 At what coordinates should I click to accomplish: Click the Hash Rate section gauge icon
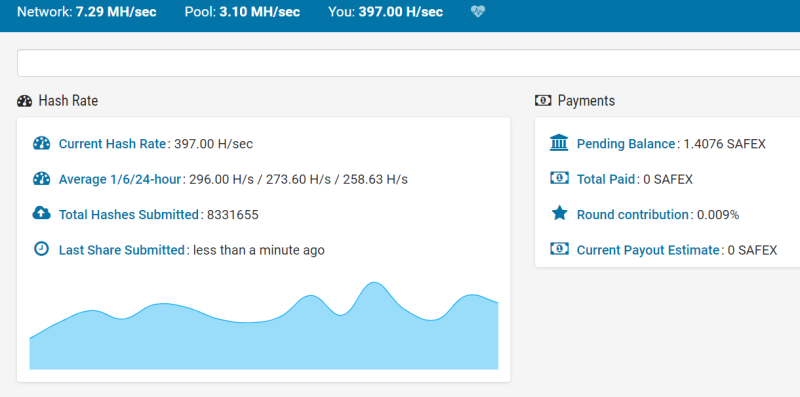24,101
